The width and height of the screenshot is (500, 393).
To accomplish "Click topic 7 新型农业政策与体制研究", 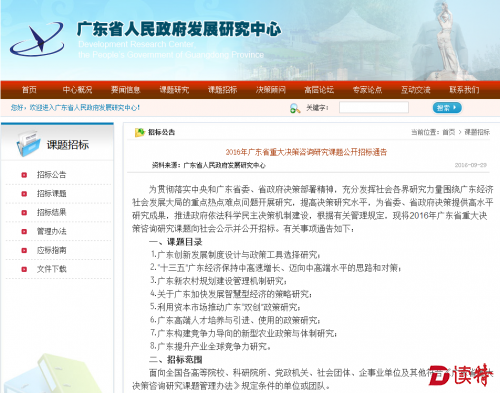I will tap(243, 333).
